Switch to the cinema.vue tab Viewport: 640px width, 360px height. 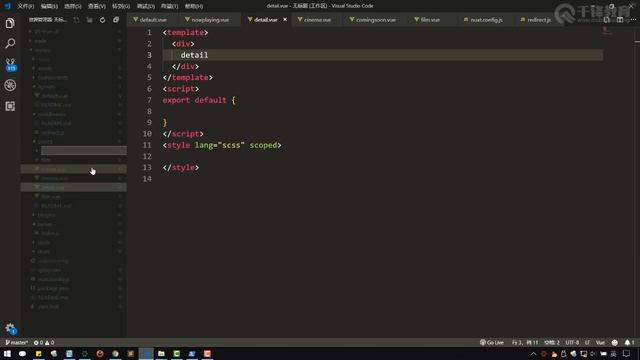tap(317, 20)
